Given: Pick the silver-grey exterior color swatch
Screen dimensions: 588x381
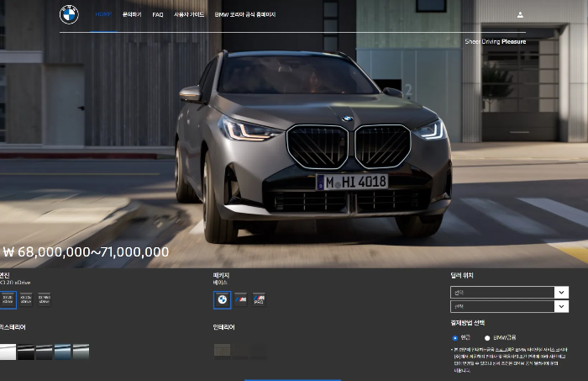Looking at the screenshot, I should click(x=81, y=352).
